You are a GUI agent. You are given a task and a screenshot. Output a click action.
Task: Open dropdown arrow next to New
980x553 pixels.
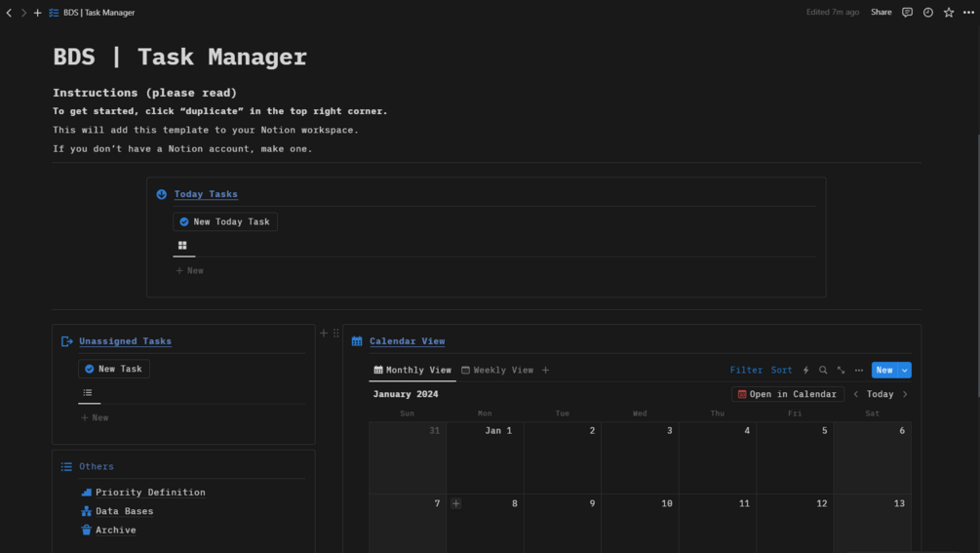(904, 370)
